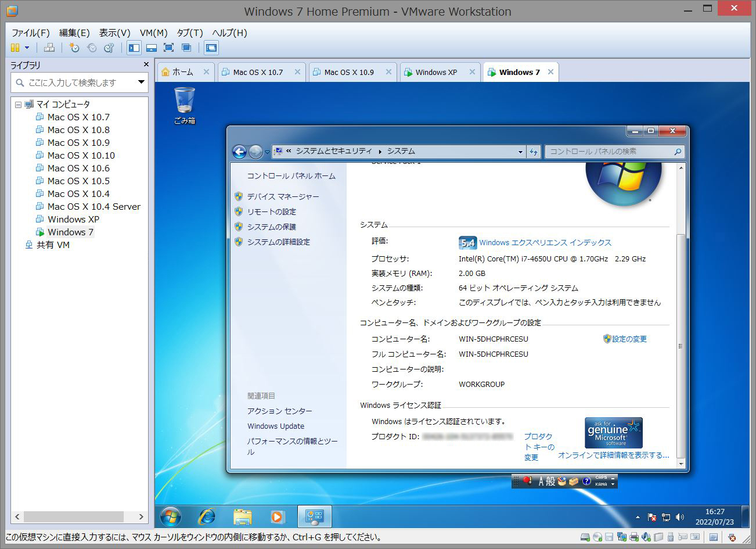Viewport: 756px width, 549px height.
Task: Open デバイス マネージャー
Action: point(283,196)
